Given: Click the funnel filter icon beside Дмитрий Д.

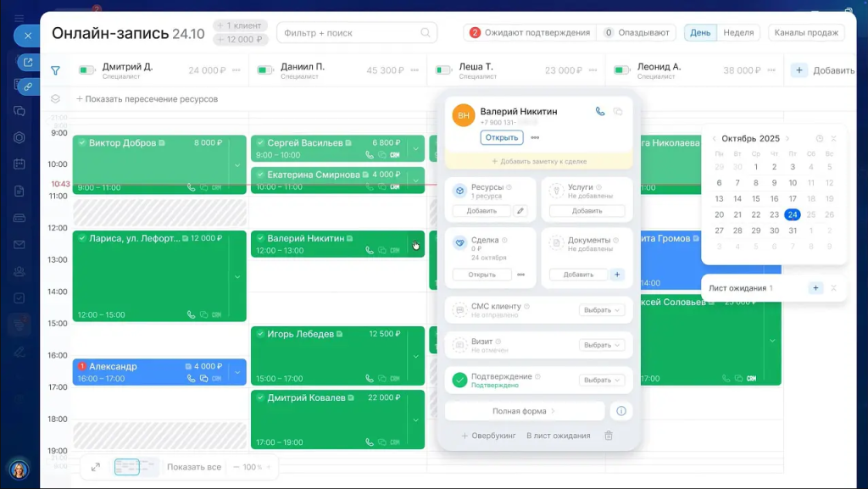Looking at the screenshot, I should click(55, 70).
